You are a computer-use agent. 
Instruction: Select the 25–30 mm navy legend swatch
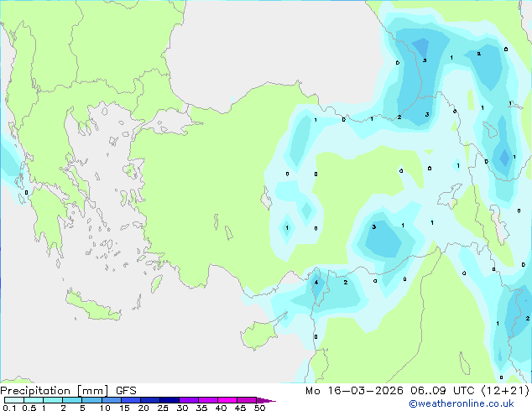point(169,400)
